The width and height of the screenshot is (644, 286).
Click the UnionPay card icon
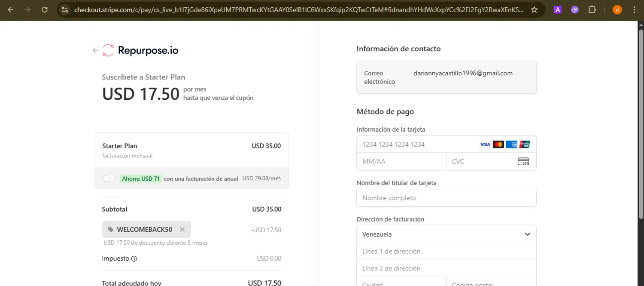click(525, 145)
